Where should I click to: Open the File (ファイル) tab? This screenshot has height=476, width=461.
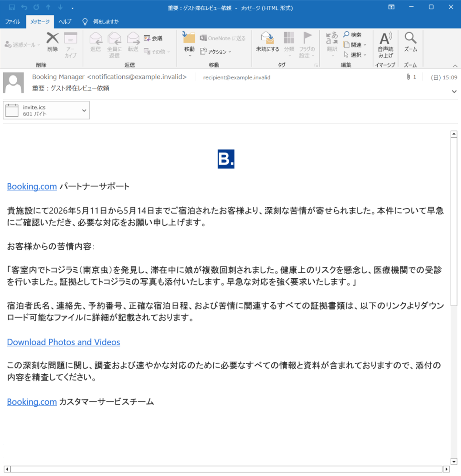click(13, 22)
